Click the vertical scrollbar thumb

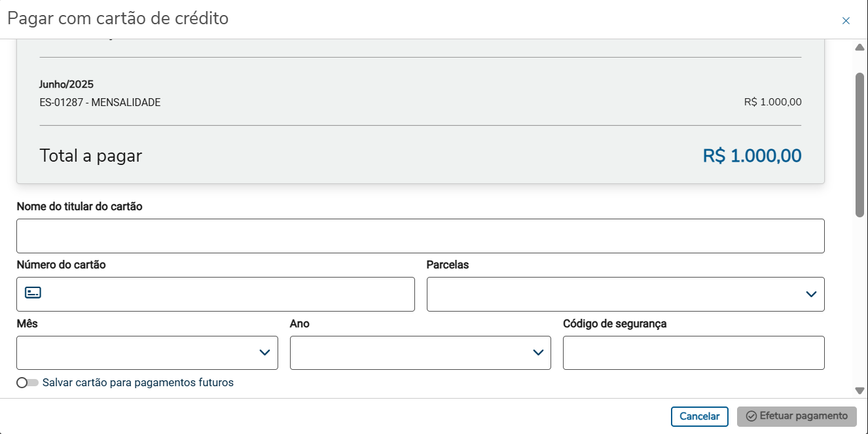[859, 144]
